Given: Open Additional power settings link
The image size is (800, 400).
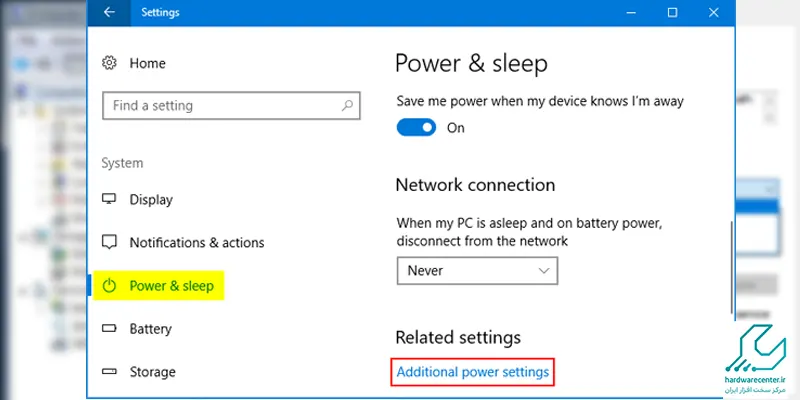Looking at the screenshot, I should point(472,372).
